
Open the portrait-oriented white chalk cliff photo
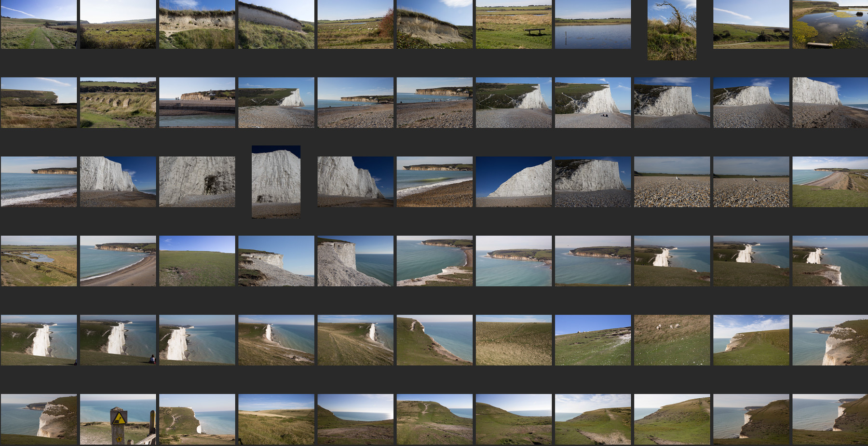[x=276, y=182]
